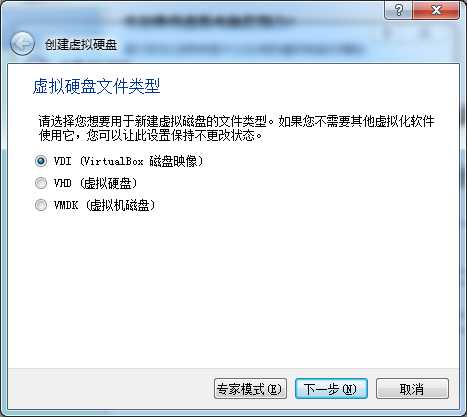Switch to 专家模式(E) expert mode
The width and height of the screenshot is (467, 417).
coord(250,389)
